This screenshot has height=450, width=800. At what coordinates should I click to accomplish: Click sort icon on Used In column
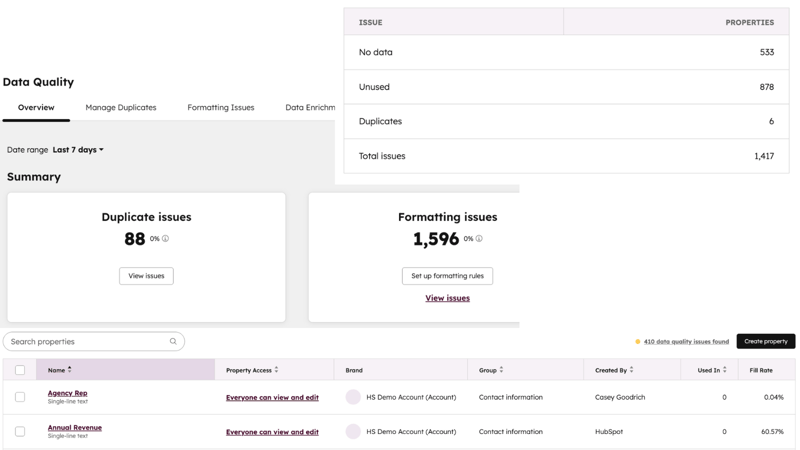[x=725, y=370]
